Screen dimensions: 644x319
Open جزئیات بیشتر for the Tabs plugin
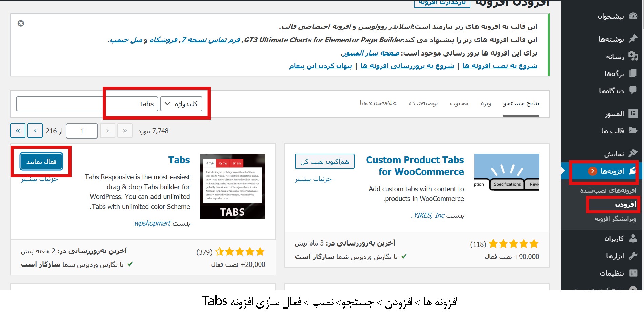(x=39, y=179)
